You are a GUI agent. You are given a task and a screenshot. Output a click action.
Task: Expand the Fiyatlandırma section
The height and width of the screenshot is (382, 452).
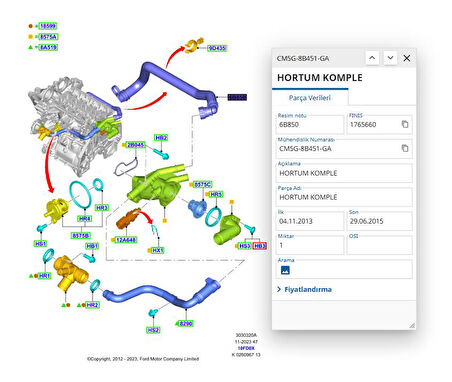(x=304, y=289)
